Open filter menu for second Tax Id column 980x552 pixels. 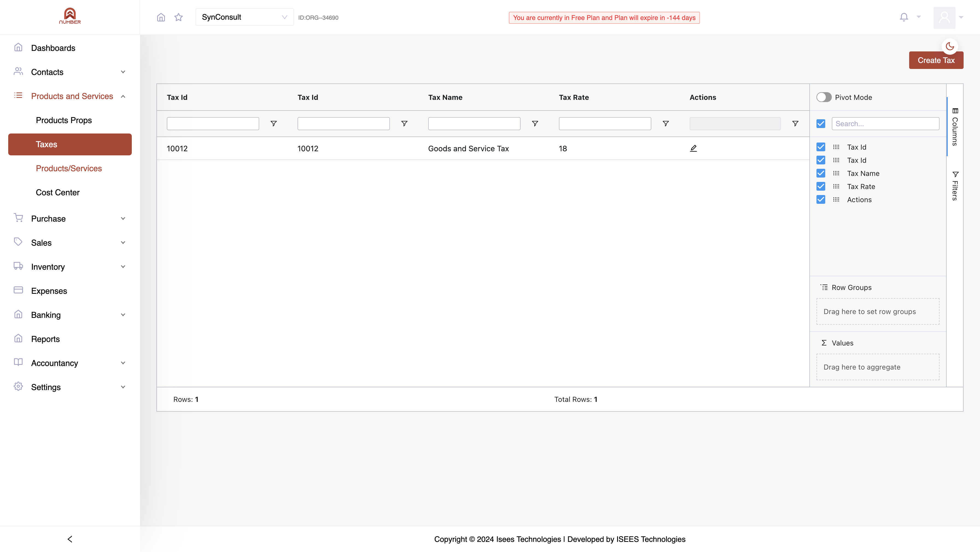click(404, 123)
